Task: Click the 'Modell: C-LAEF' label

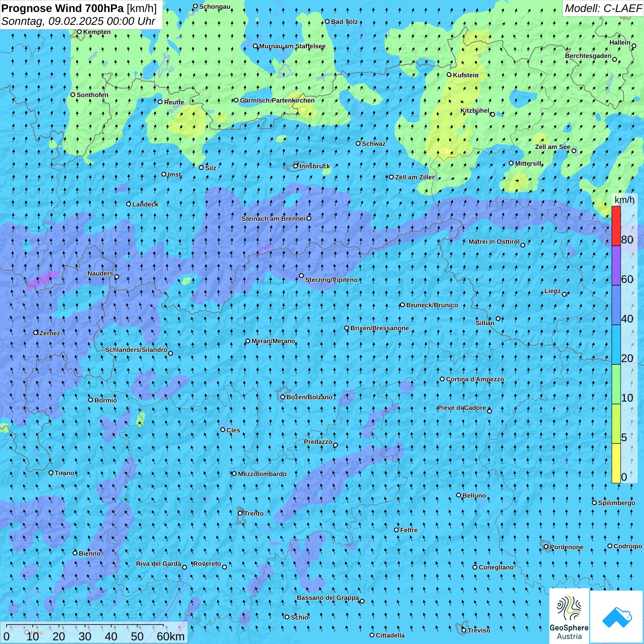Action: pyautogui.click(x=603, y=8)
